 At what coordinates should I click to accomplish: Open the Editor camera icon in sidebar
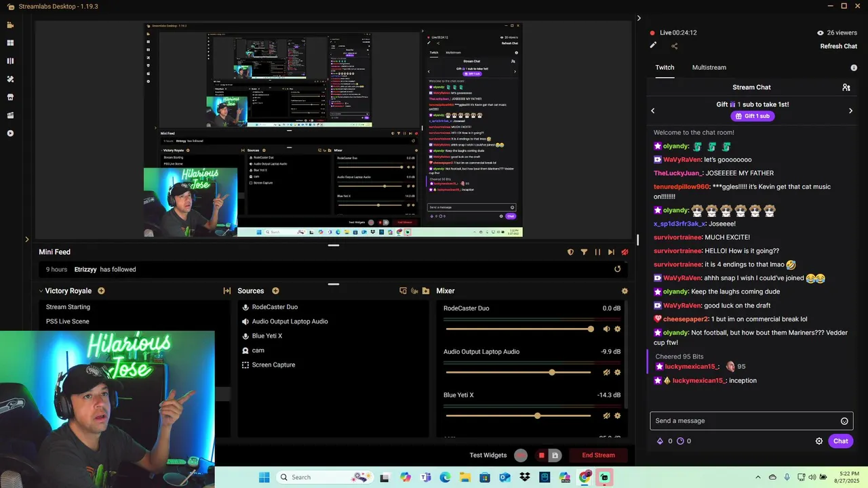pos(10,25)
